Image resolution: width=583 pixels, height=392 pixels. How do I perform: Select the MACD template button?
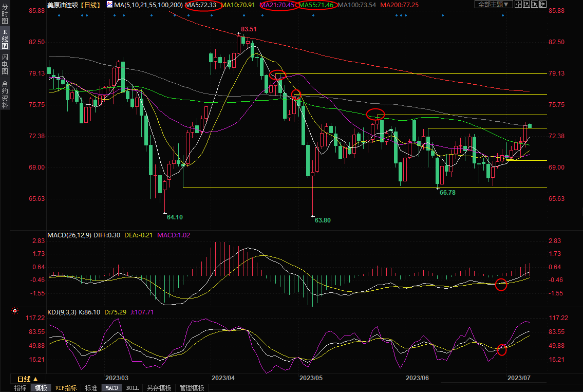coord(111,388)
